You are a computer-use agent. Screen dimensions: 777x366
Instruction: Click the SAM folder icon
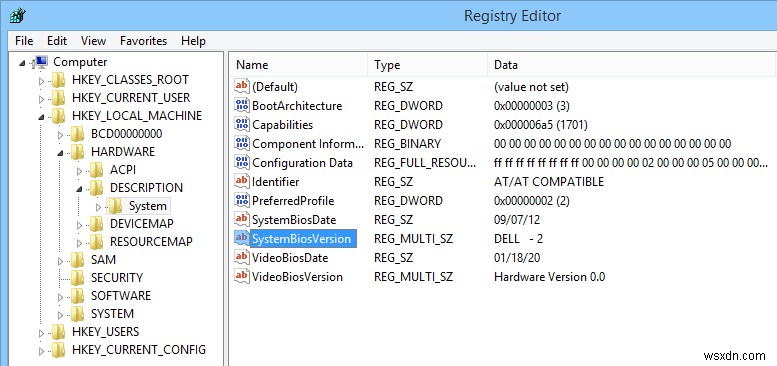(77, 260)
